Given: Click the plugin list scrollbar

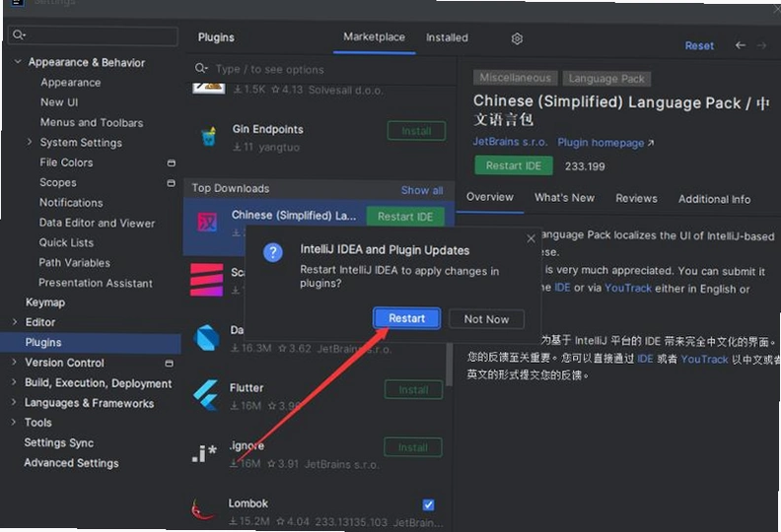Looking at the screenshot, I should click(x=450, y=365).
